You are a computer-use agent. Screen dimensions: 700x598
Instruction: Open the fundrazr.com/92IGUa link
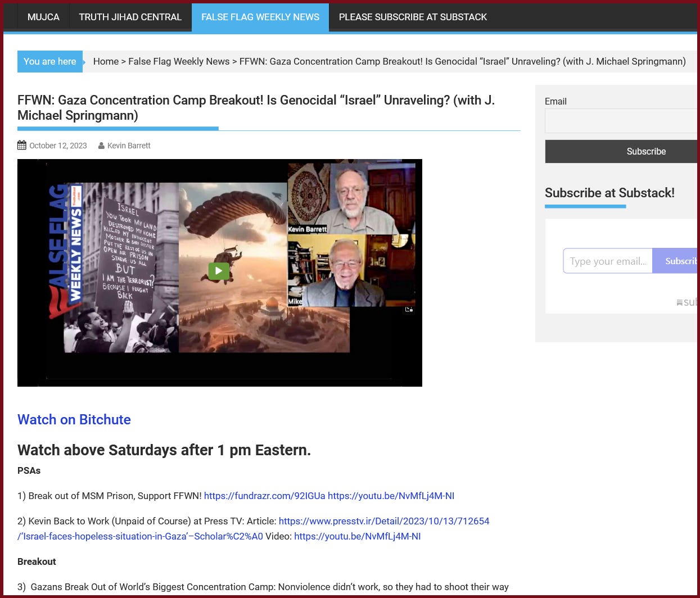[264, 496]
